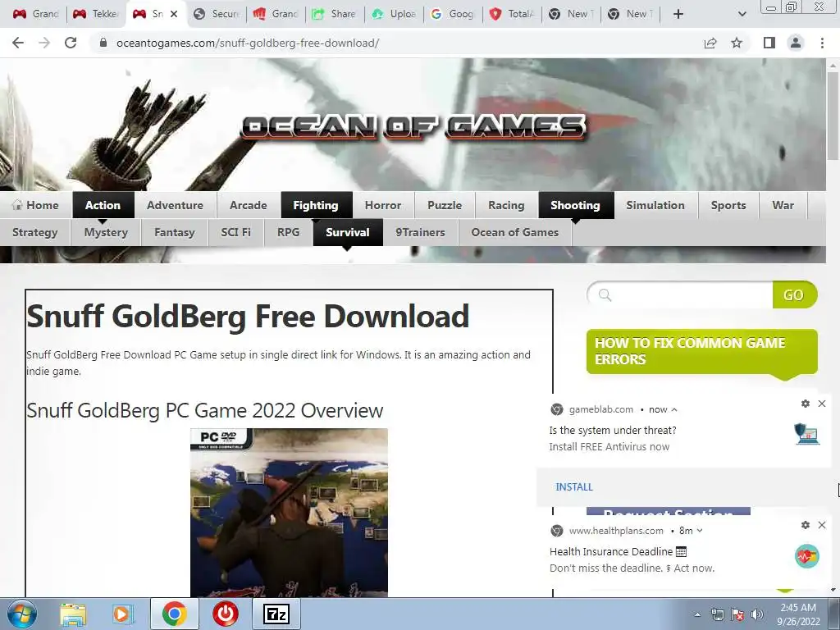Click the volume speaker tray icon
This screenshot has width=840, height=630.
756,614
